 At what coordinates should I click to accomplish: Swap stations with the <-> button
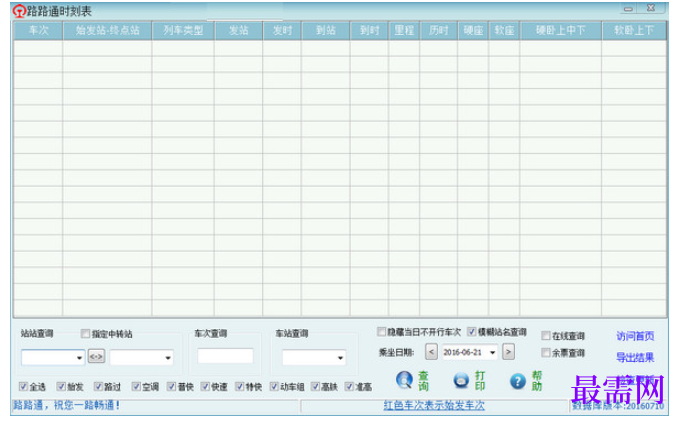96,357
